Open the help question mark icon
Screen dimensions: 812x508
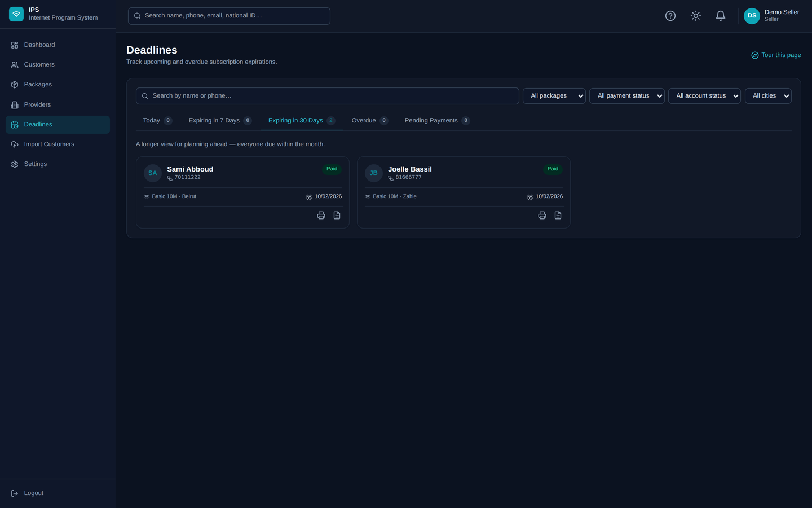click(670, 16)
